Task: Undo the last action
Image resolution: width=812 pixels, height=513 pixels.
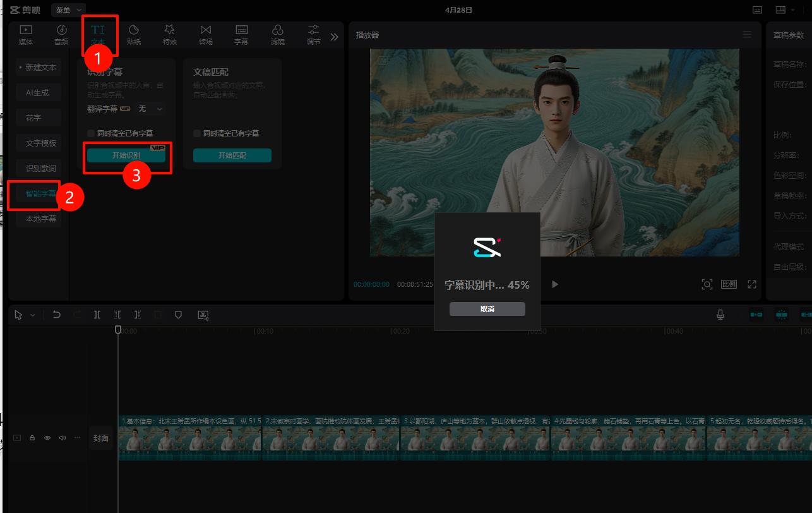Action: coord(57,314)
